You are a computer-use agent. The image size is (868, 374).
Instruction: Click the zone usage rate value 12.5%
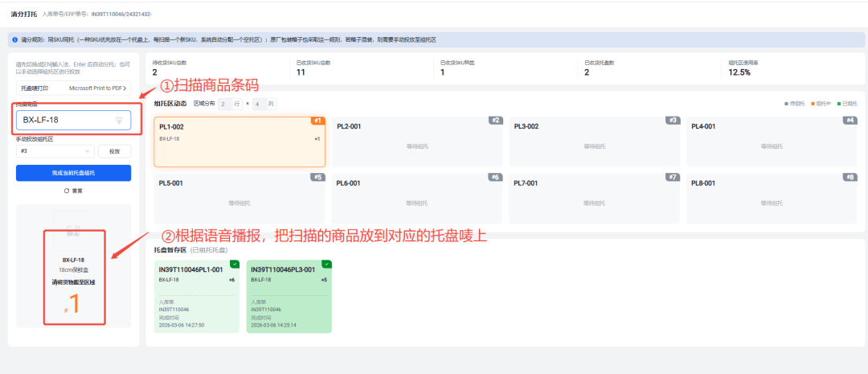[x=739, y=72]
